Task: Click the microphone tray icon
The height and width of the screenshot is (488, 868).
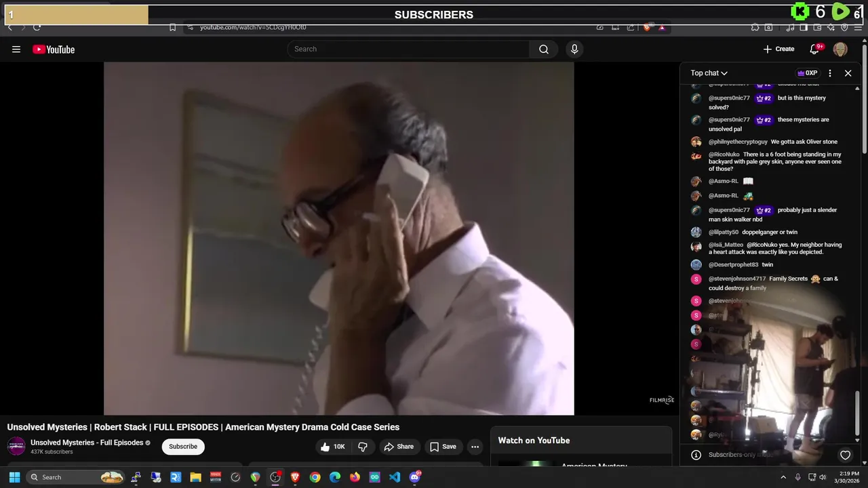Action: coord(797,477)
